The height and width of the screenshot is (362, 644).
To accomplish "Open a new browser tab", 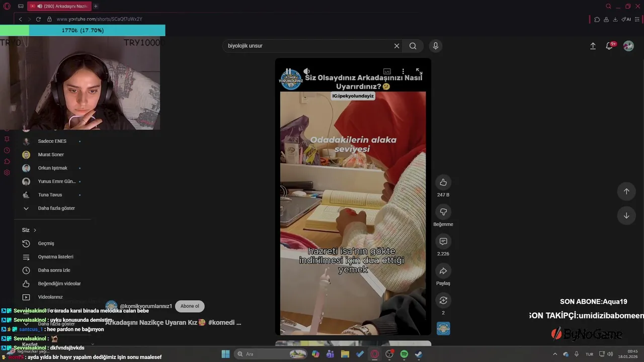I will pyautogui.click(x=96, y=6).
